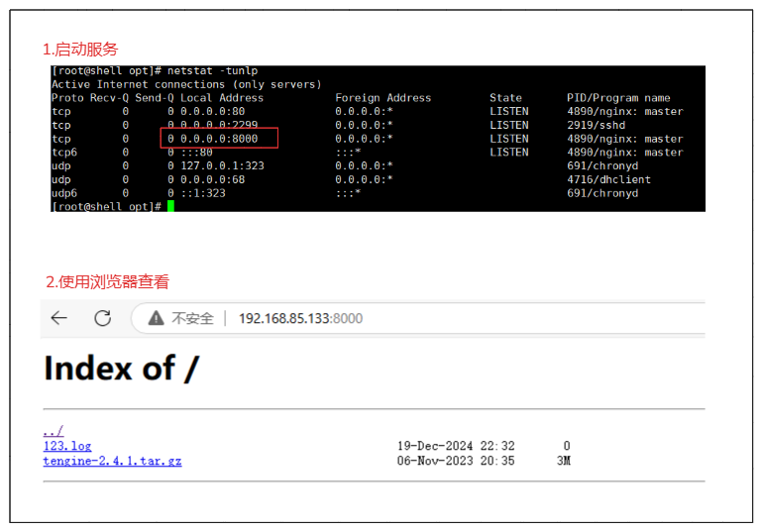Click the 123.log file size 0
The image size is (762, 532).
point(567,446)
